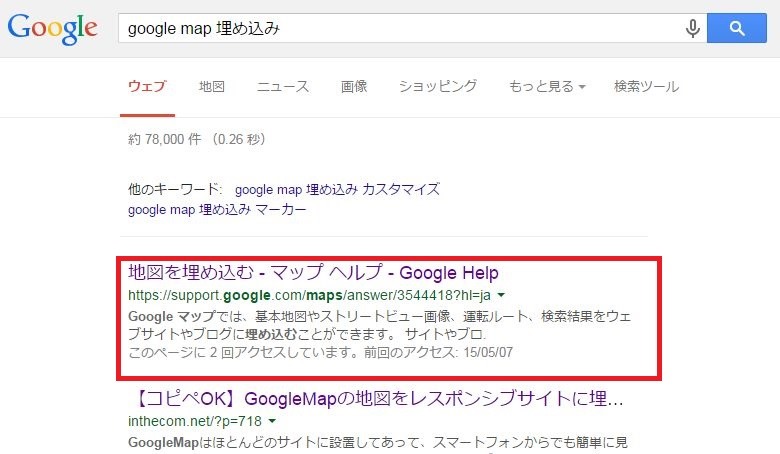Viewport: 780px width, 454px height.
Task: Expand arrow beside support.google.com URL
Action: (501, 295)
